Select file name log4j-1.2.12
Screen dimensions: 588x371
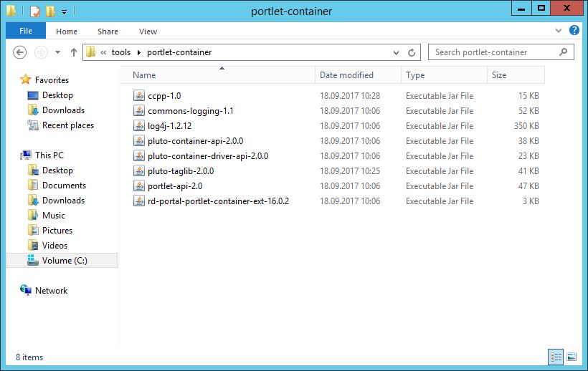[x=169, y=126]
